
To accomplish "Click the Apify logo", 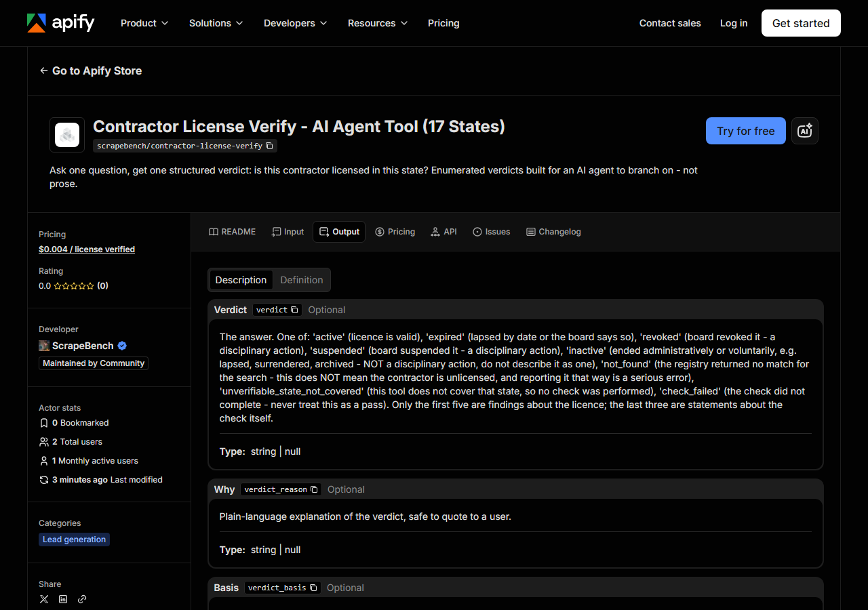I will tap(60, 23).
